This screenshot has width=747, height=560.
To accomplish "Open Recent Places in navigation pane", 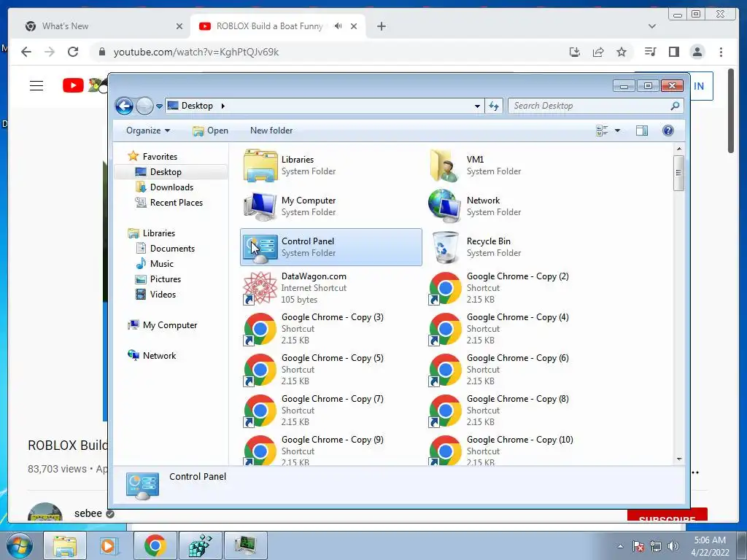I will [169, 203].
